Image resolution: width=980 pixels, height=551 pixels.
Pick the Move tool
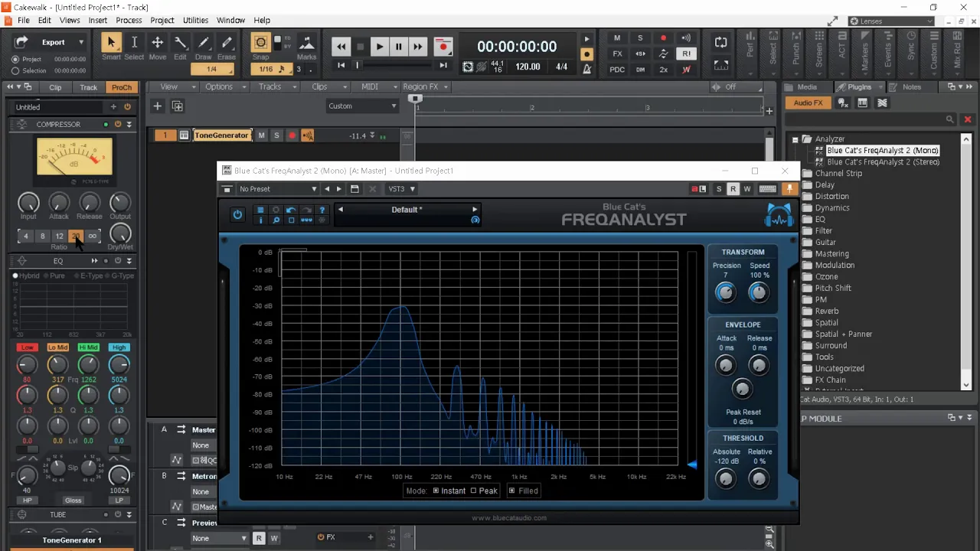coord(157,43)
